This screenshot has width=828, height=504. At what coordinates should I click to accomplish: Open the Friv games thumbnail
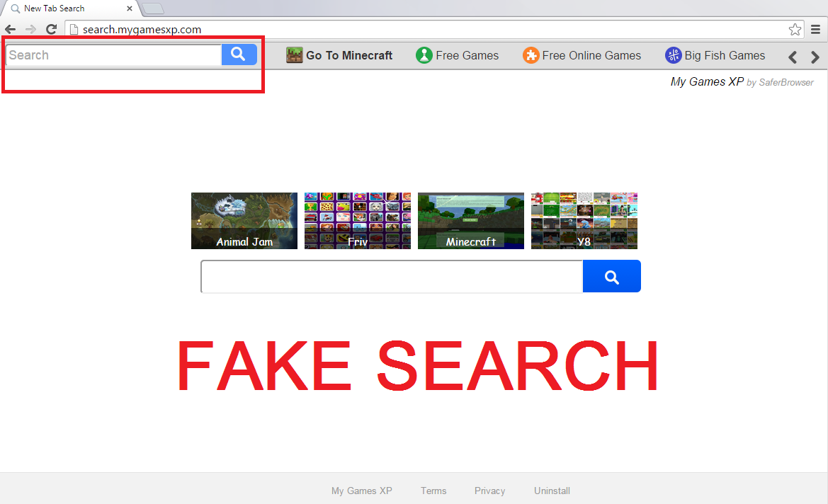[358, 221]
